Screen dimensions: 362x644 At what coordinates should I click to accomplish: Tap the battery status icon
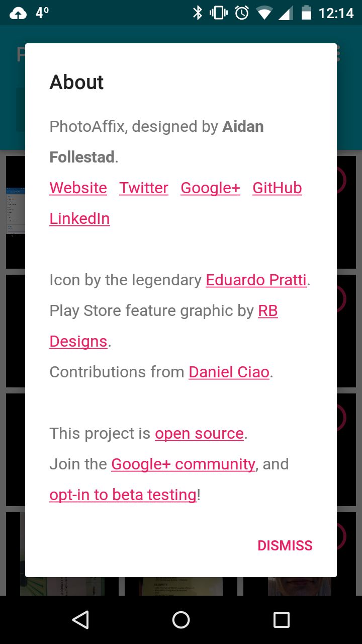click(306, 13)
